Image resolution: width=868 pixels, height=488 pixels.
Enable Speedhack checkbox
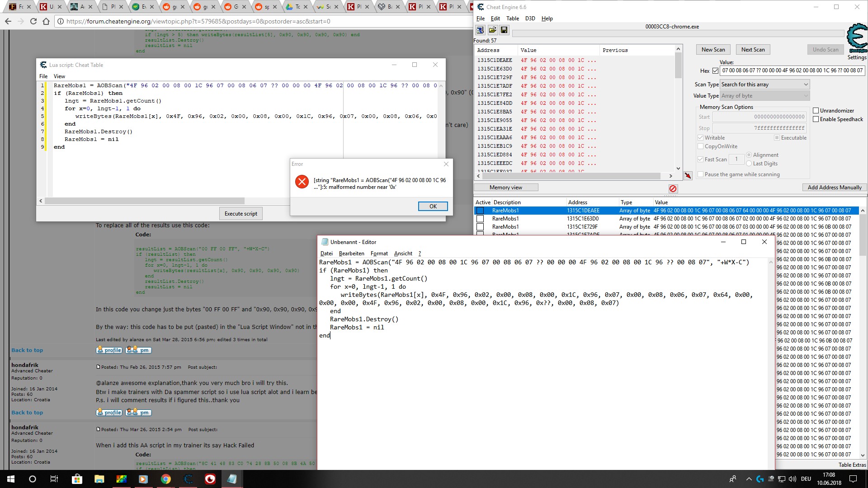(x=816, y=119)
